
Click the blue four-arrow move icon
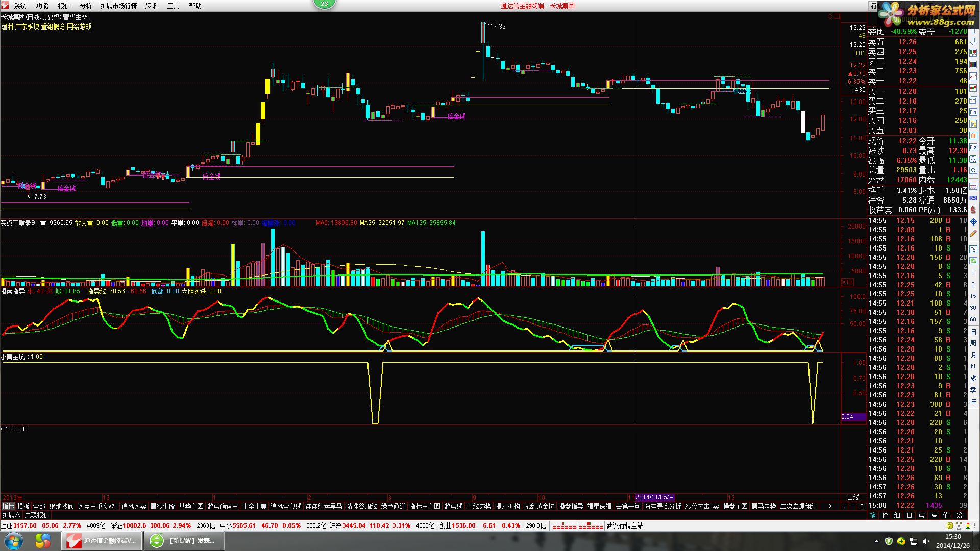[973, 222]
